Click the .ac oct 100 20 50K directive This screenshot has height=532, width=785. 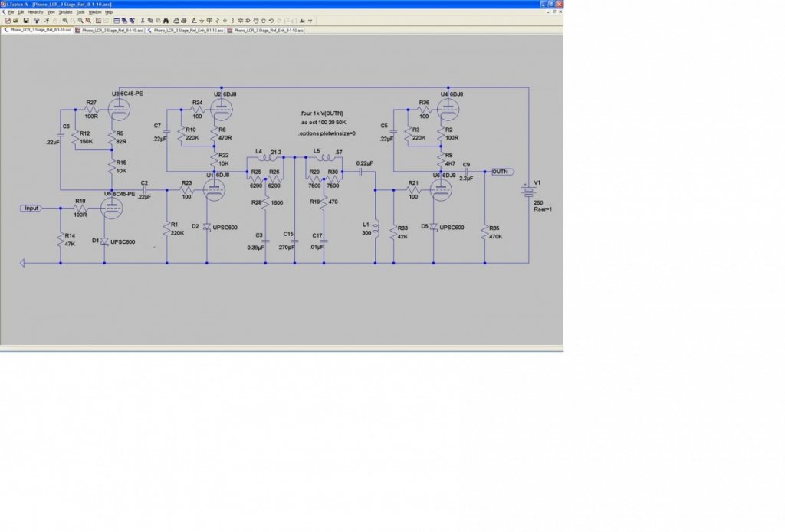tap(323, 123)
